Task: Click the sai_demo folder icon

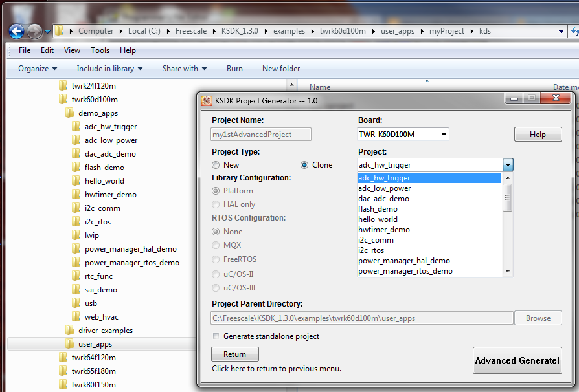Action: (76, 290)
